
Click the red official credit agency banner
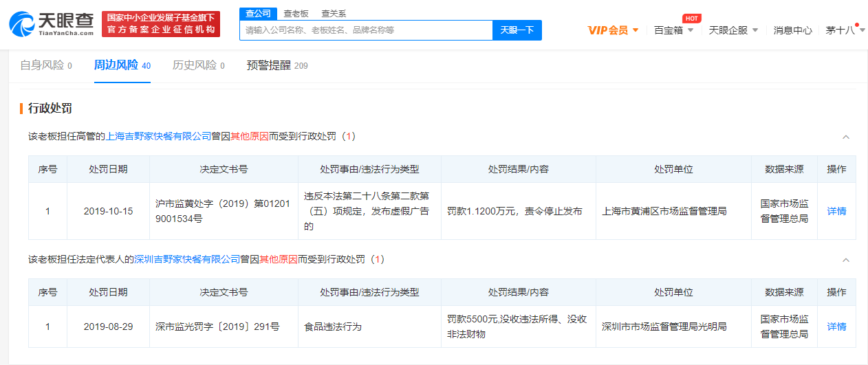161,23
